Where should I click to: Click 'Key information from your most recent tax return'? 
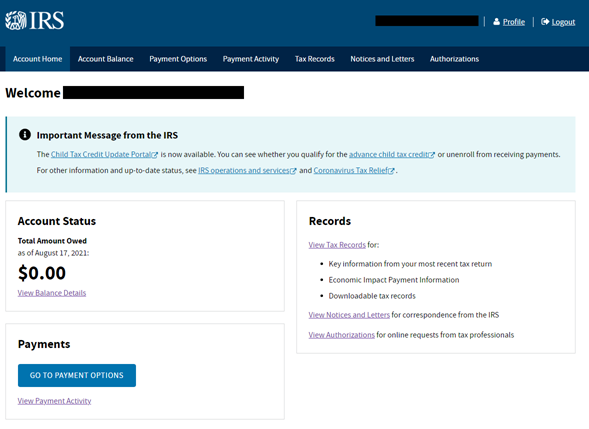tap(410, 264)
